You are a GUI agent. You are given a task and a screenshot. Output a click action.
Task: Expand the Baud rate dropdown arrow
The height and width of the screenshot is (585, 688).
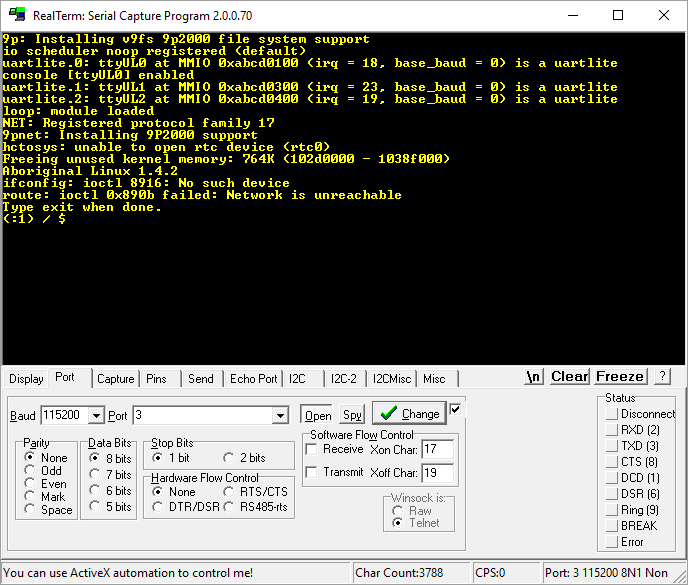[96, 415]
